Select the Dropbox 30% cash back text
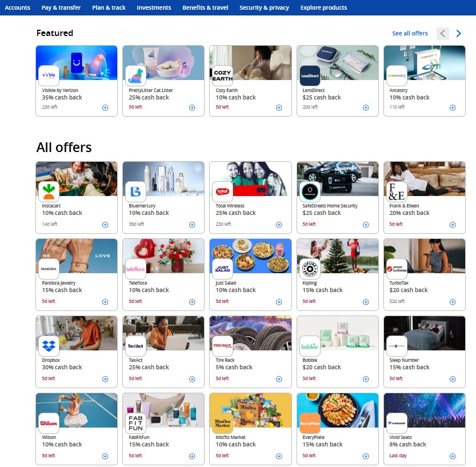Viewport: 476px width, 467px height. click(x=62, y=368)
